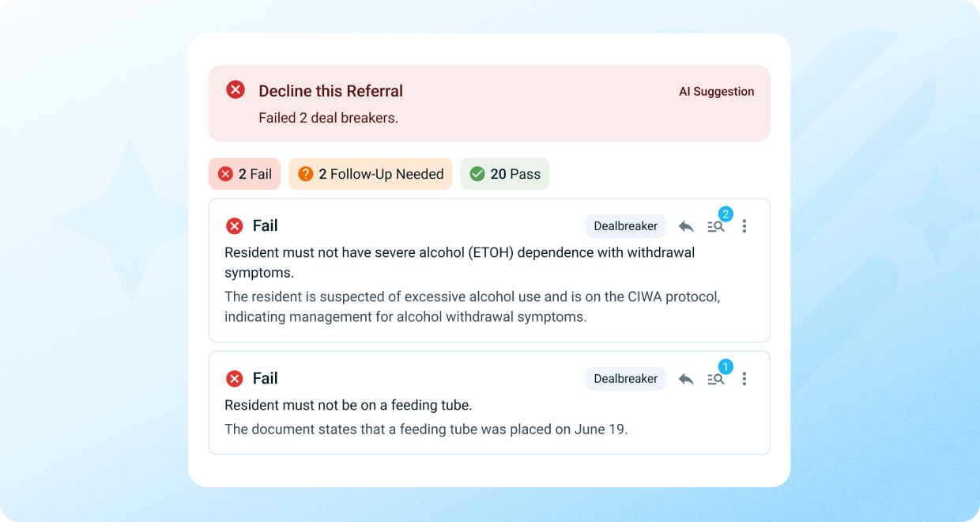
Task: Filter by the 2 Fail chip
Action: (244, 174)
